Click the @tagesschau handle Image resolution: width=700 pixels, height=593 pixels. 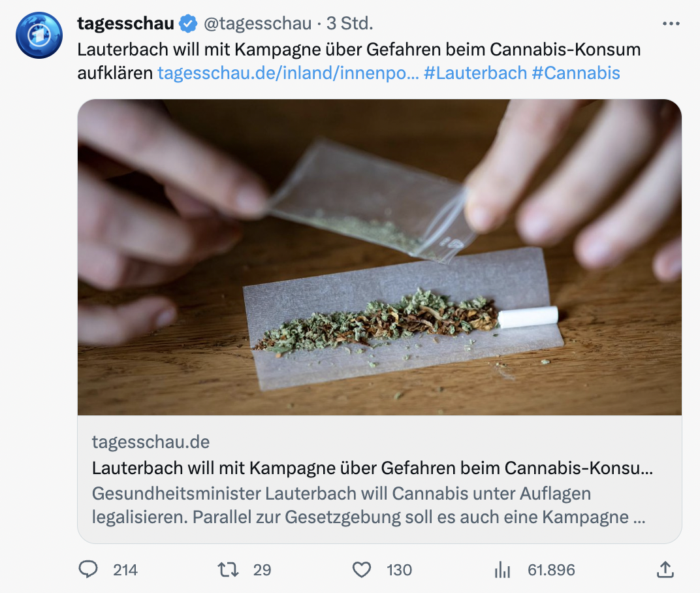click(257, 24)
